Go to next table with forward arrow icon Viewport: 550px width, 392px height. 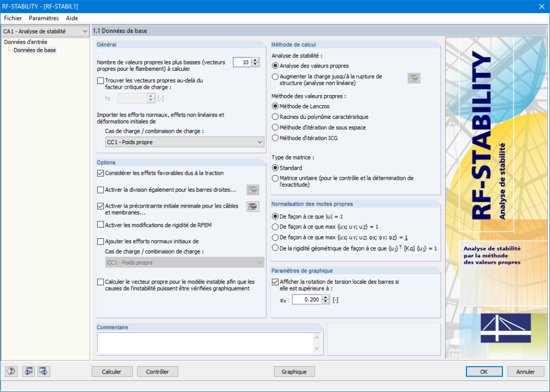(x=44, y=371)
